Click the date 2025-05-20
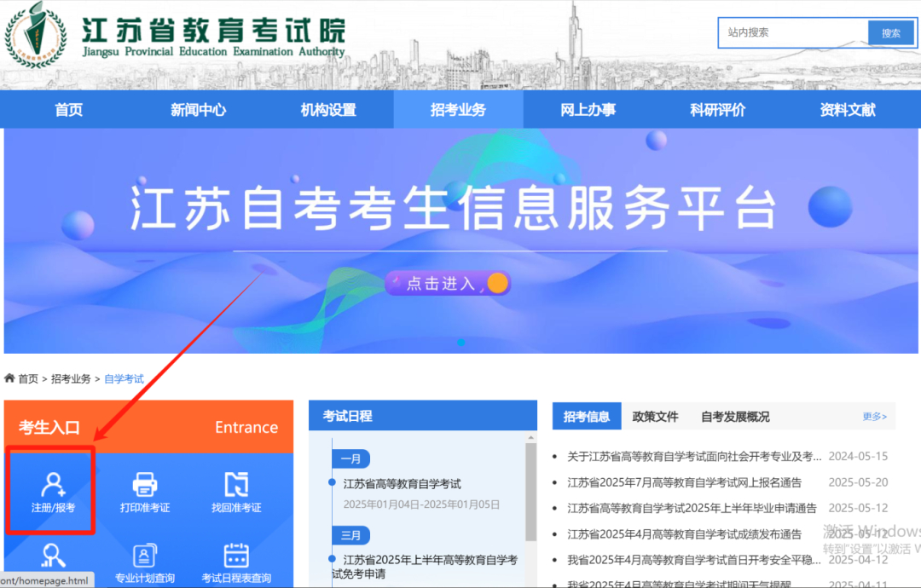Viewport: 921px width, 588px height. click(x=858, y=482)
